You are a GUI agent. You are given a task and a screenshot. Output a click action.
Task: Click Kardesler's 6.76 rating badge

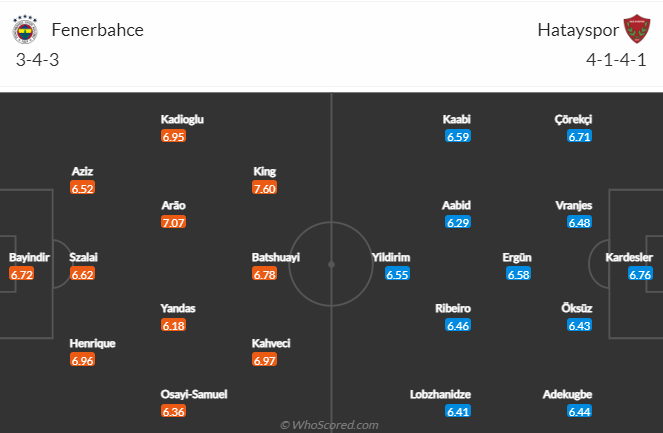coord(640,274)
